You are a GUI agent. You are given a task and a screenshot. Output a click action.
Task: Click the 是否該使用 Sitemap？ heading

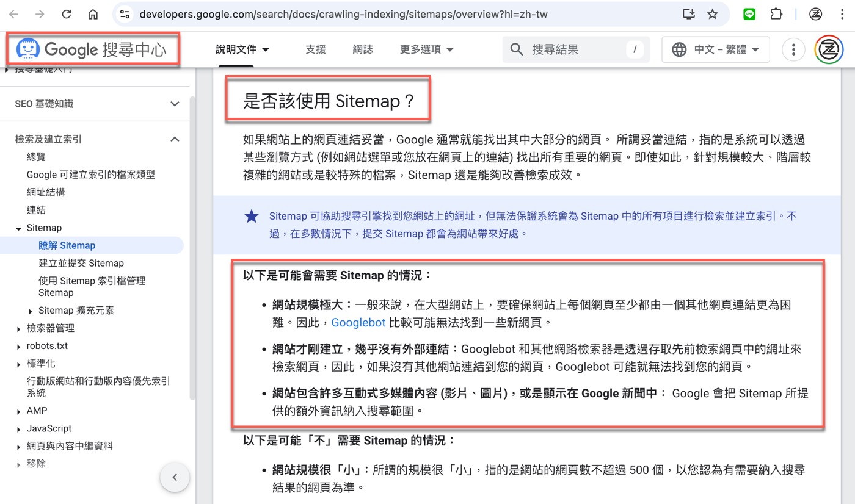[329, 101]
